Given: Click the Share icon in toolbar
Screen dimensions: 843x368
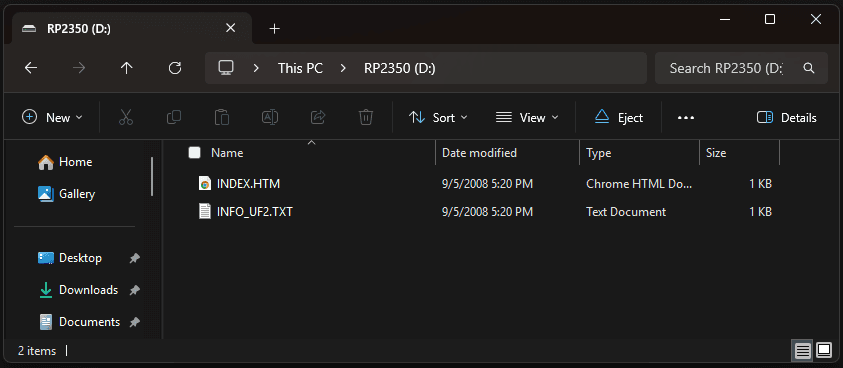Looking at the screenshot, I should tap(318, 117).
